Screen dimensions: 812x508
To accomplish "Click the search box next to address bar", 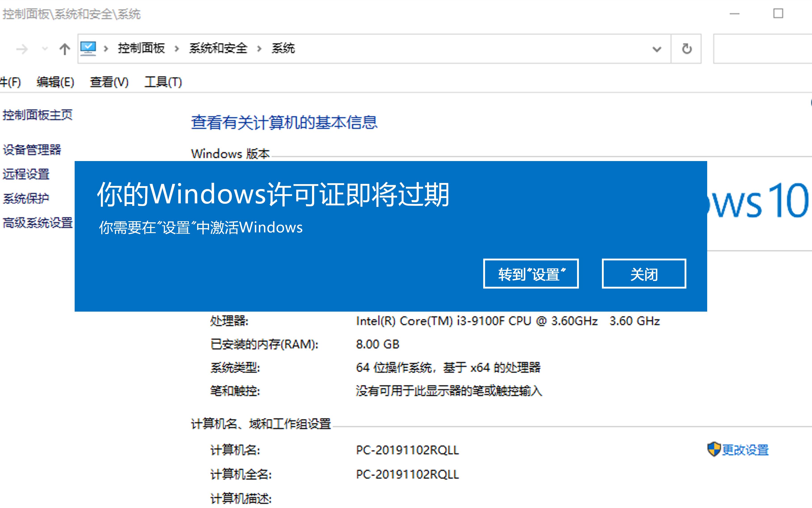I will [762, 49].
